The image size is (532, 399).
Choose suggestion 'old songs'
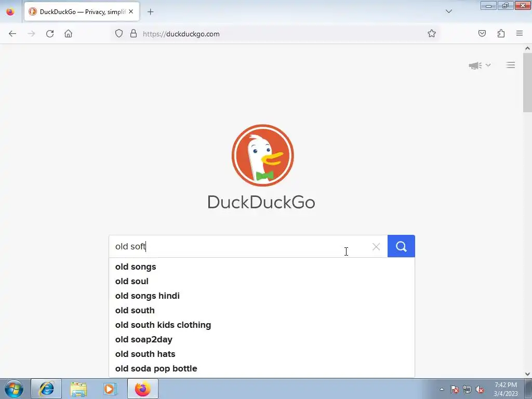tap(262, 267)
